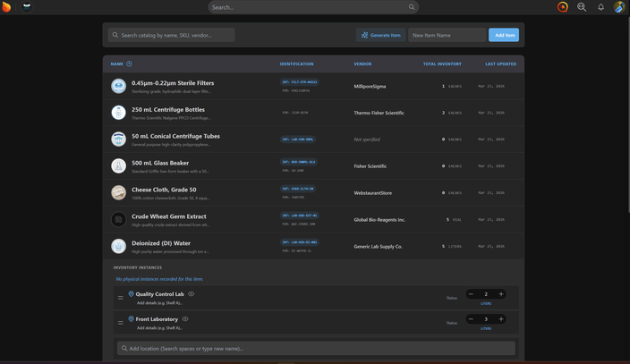Screen dimensions: 630x364
Task: Sort by TOTAL INVENTORY column header
Action: point(442,63)
